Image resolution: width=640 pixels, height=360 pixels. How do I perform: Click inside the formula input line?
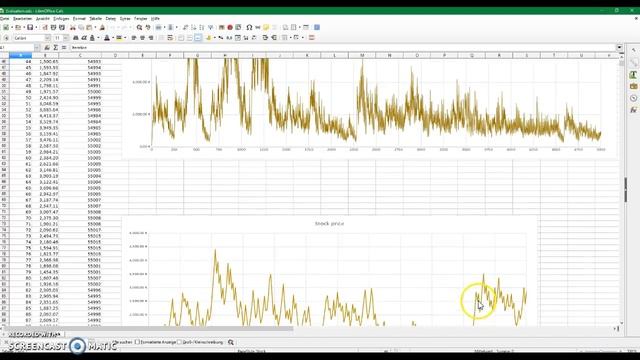(x=343, y=48)
